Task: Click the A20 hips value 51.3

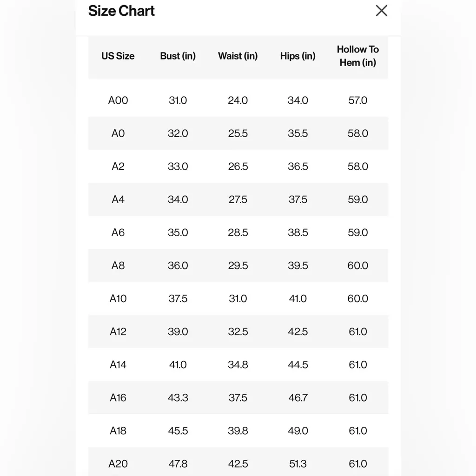Action: 297,463
